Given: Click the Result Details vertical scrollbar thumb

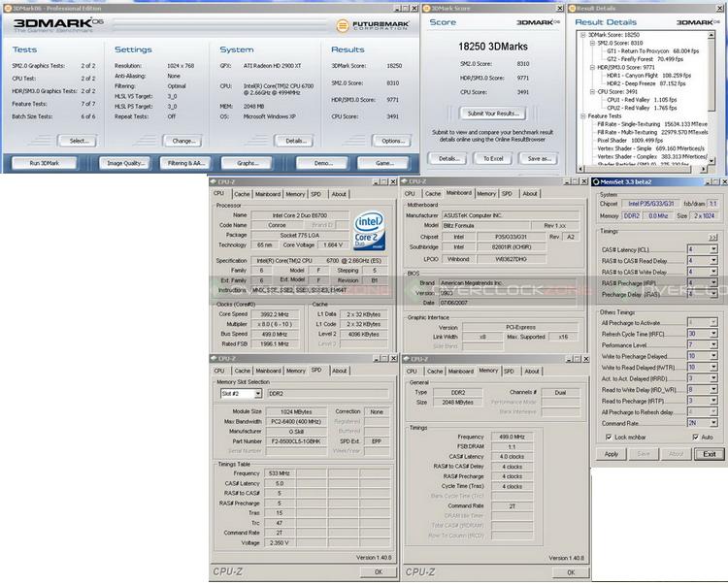Looking at the screenshot, I should (711, 75).
